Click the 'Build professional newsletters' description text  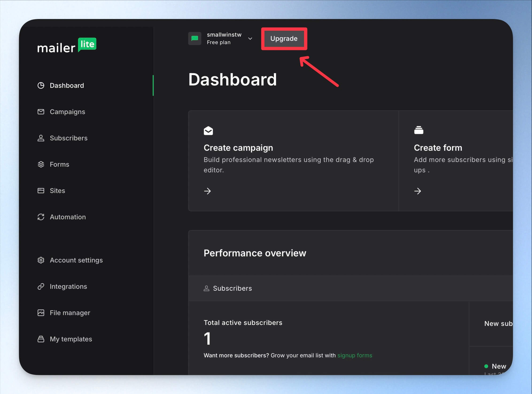pos(289,165)
